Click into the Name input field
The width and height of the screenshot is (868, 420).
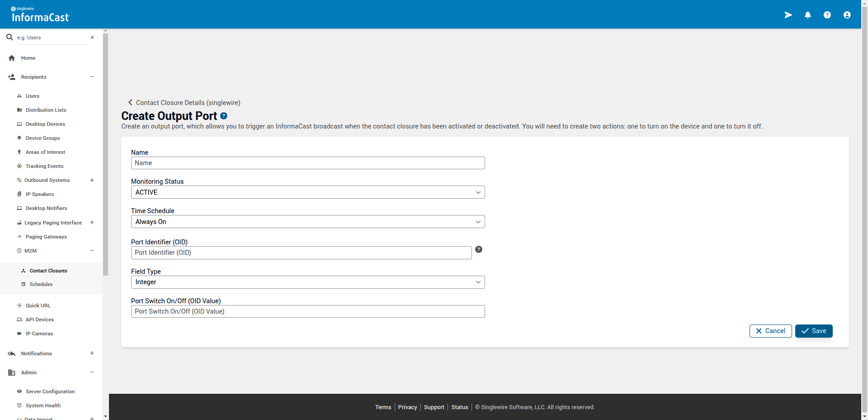point(307,163)
